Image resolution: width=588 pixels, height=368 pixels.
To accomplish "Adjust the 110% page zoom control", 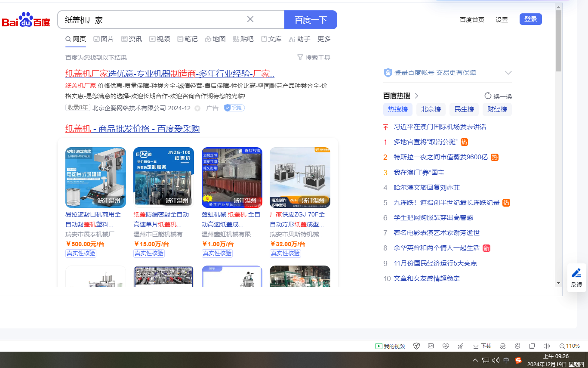I will [x=570, y=346].
